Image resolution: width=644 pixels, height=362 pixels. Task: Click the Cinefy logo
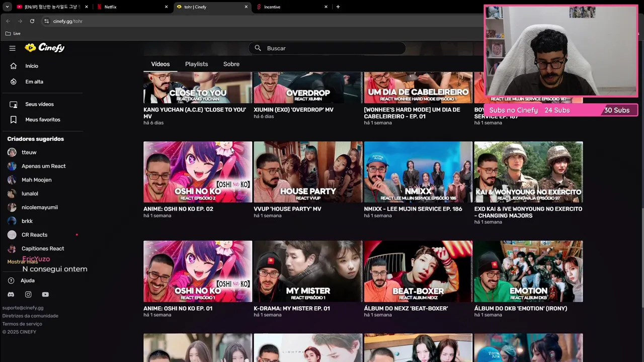coord(45,48)
